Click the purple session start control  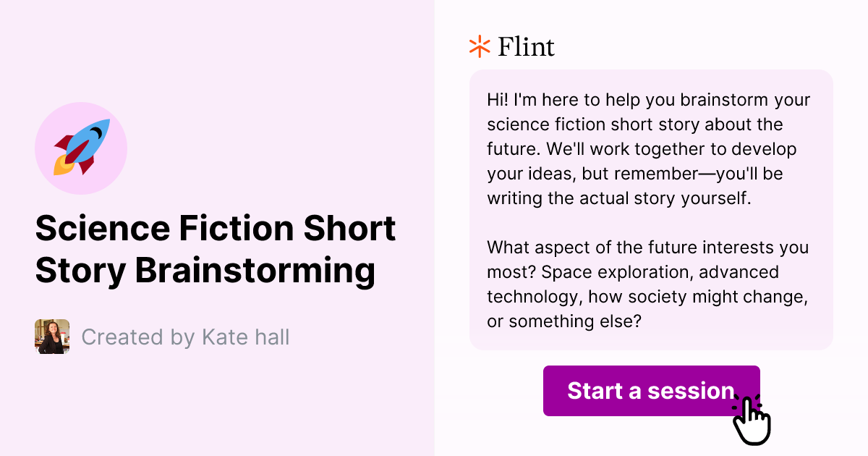[651, 391]
